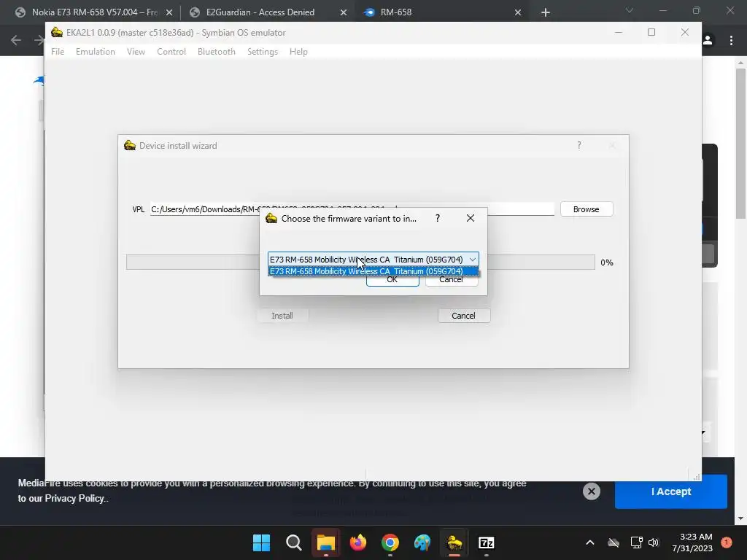The width and height of the screenshot is (747, 560).
Task: Click the browser page vertical scrollbar
Action: click(740, 143)
